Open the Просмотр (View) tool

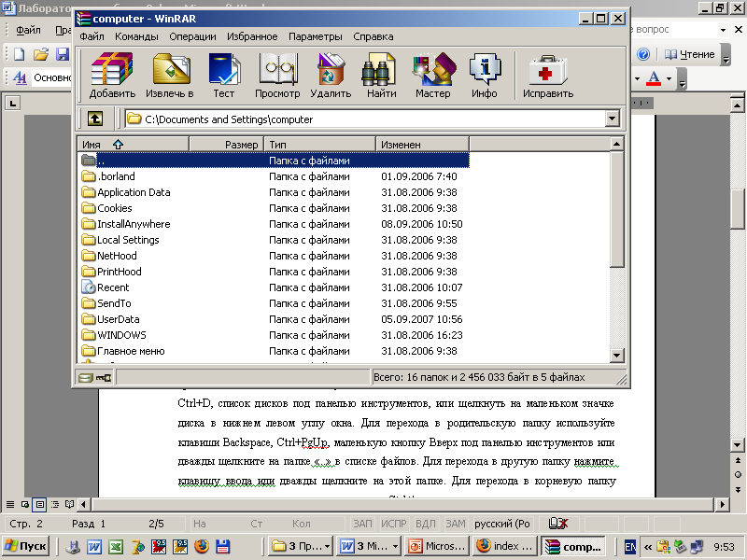(277, 76)
